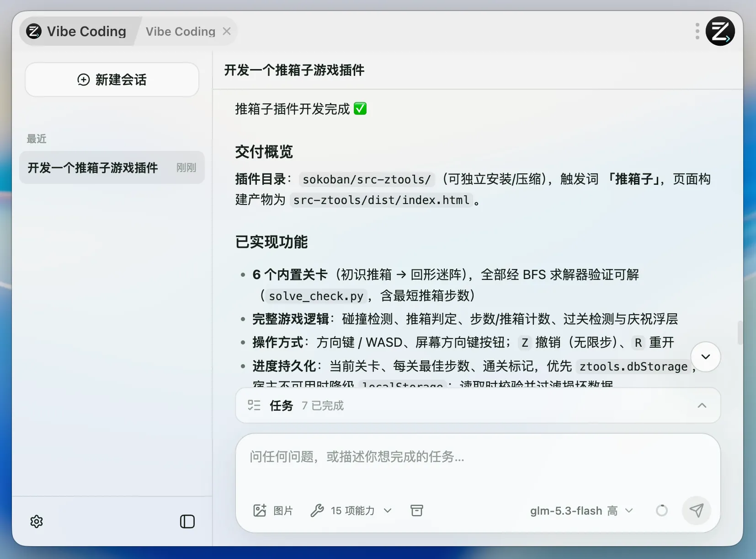The width and height of the screenshot is (756, 559).
Task: Click the src-ztools/dist/index.html code snippet
Action: point(382,200)
